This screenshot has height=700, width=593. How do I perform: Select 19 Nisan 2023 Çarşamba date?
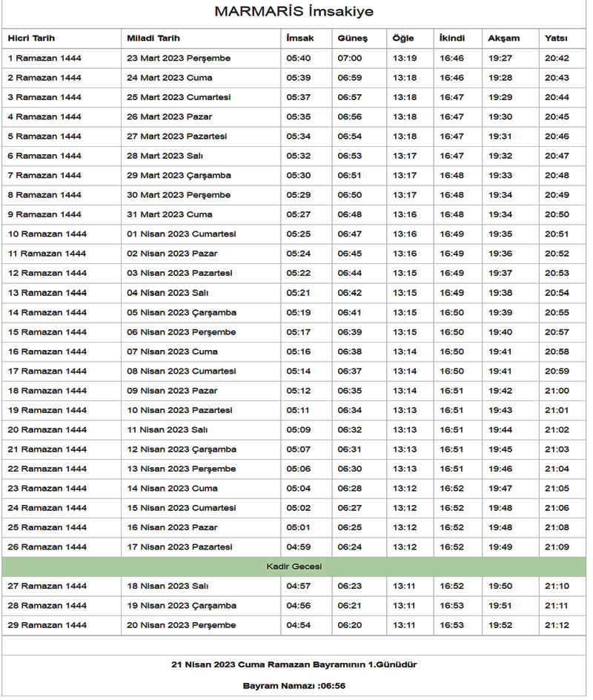pos(182,606)
